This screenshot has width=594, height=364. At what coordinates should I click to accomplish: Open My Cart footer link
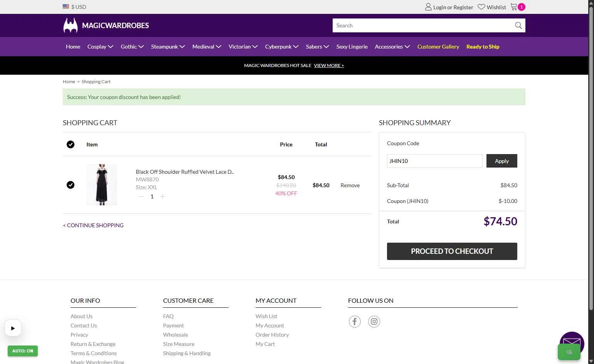(x=265, y=344)
